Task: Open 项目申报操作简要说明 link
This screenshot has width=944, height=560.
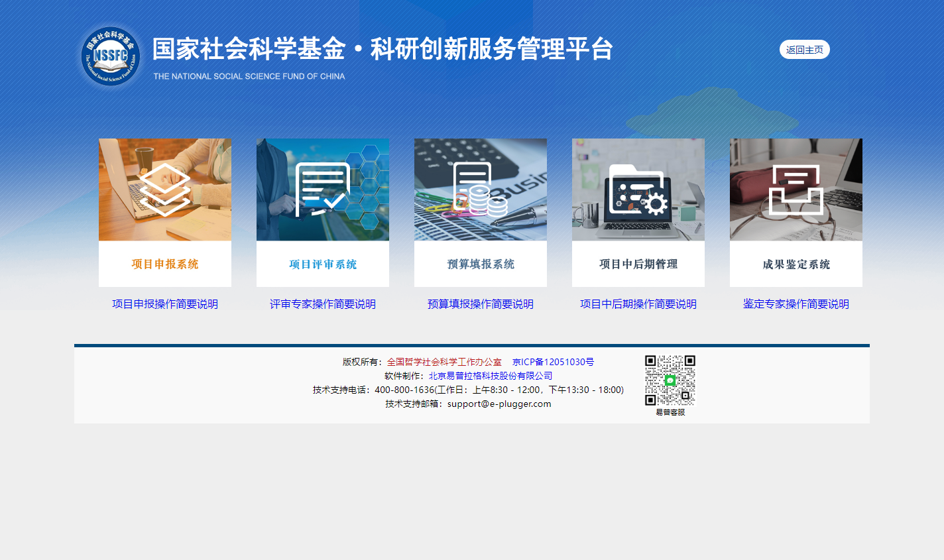Action: (165, 304)
